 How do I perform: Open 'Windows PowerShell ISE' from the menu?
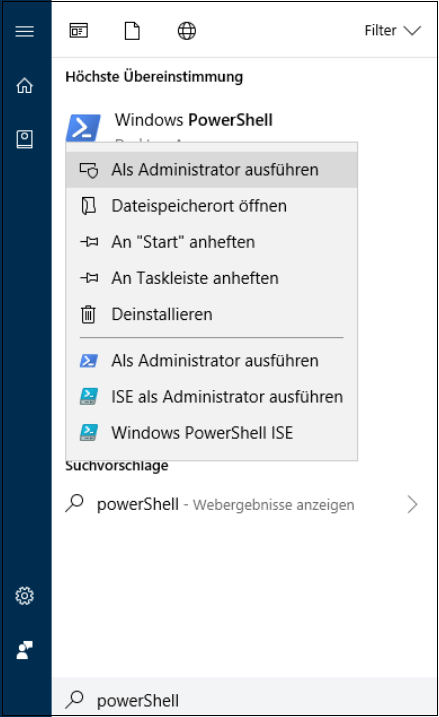click(x=212, y=433)
